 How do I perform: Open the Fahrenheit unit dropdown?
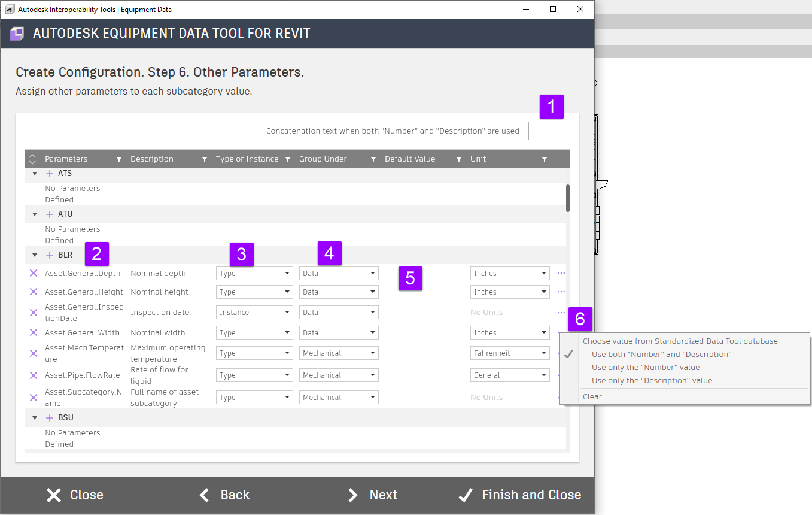tap(510, 353)
